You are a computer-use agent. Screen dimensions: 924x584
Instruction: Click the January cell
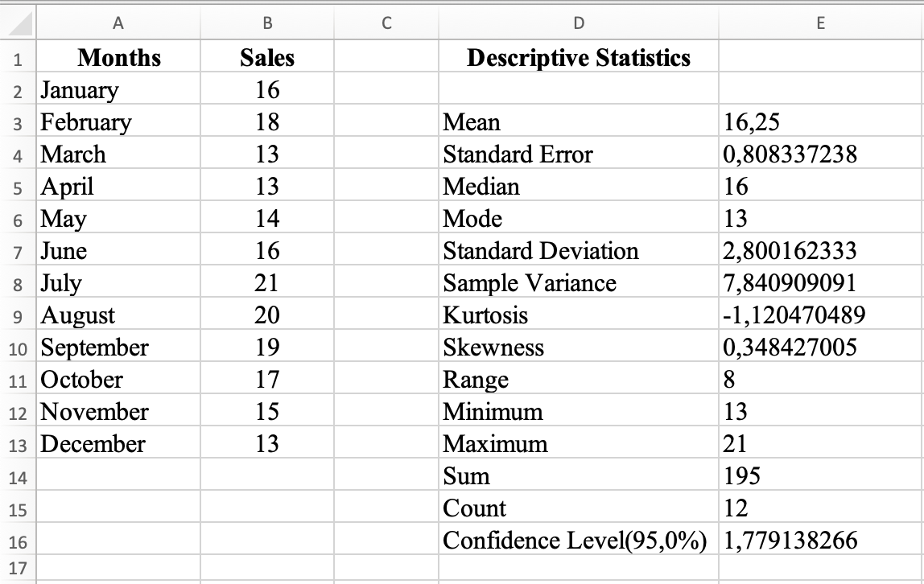119,89
